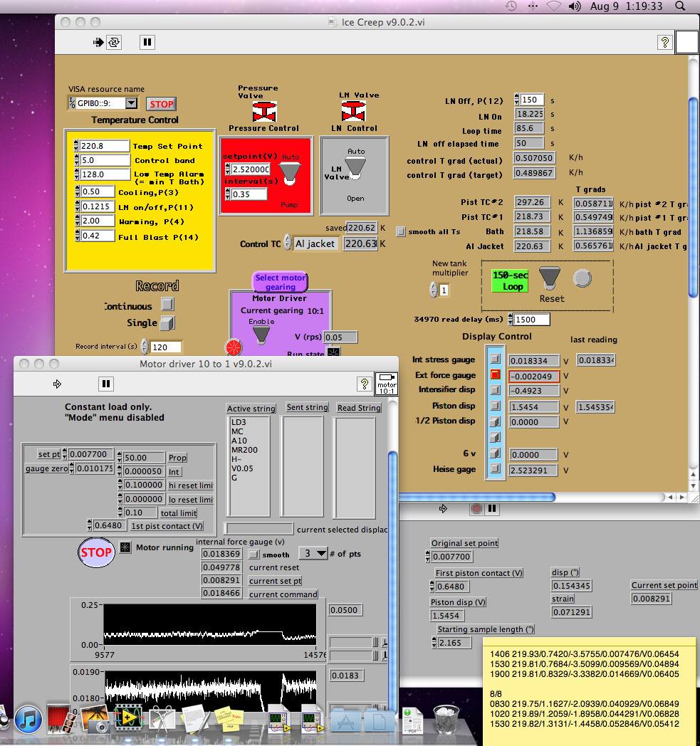The width and height of the screenshot is (700, 746).
Task: Click the Select motor gearing button
Action: [x=280, y=282]
